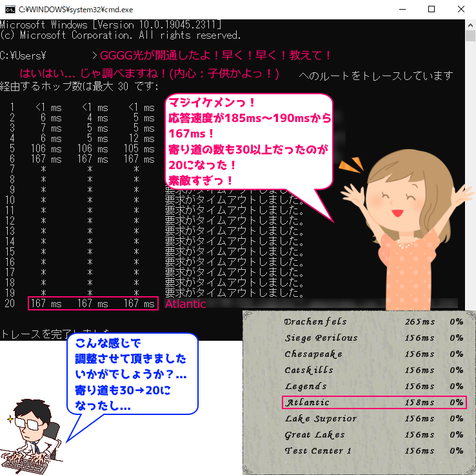The image size is (476, 475).
Task: Click the scrollbar up arrow
Action: tap(471, 25)
